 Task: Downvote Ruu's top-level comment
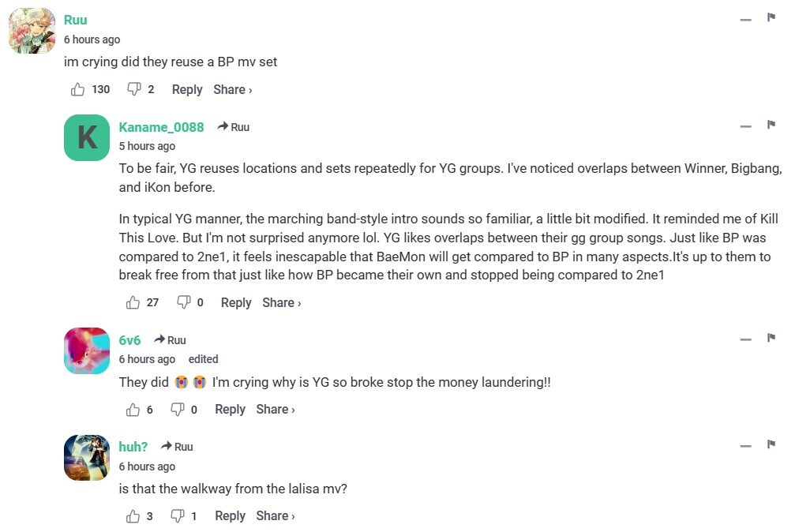[x=134, y=90]
